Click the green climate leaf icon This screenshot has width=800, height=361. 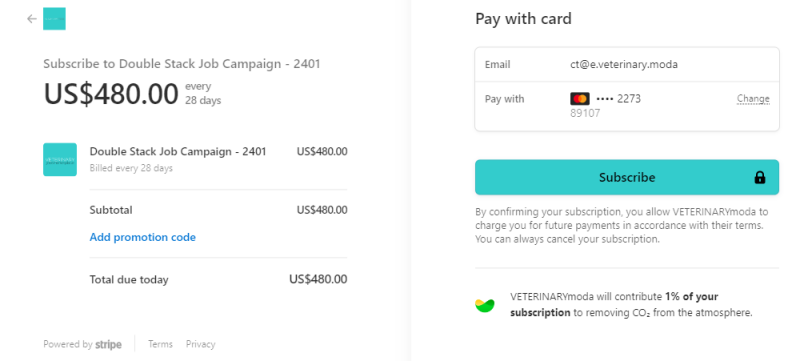pyautogui.click(x=485, y=305)
